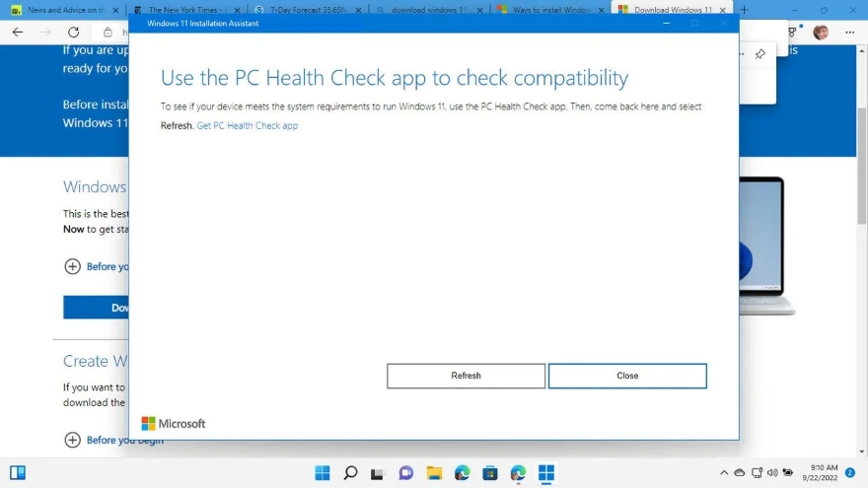Switch to Ways to install Windows tab
Viewport: 868px width, 488px height.
[x=549, y=10]
